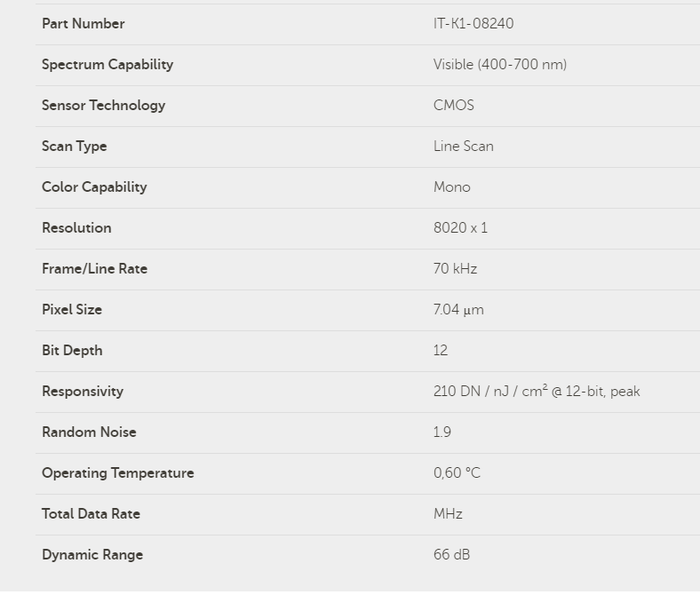Select the Part Number row label

tap(84, 24)
